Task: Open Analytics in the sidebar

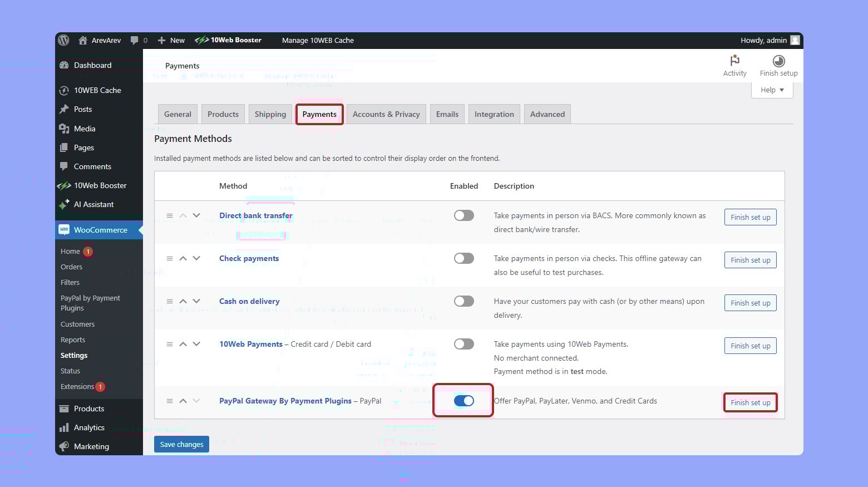Action: 89,427
